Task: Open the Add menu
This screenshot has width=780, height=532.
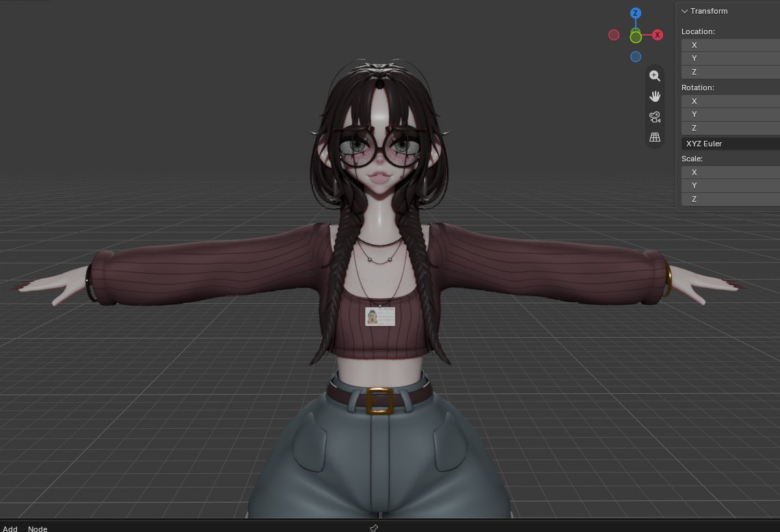Action: (x=10, y=529)
